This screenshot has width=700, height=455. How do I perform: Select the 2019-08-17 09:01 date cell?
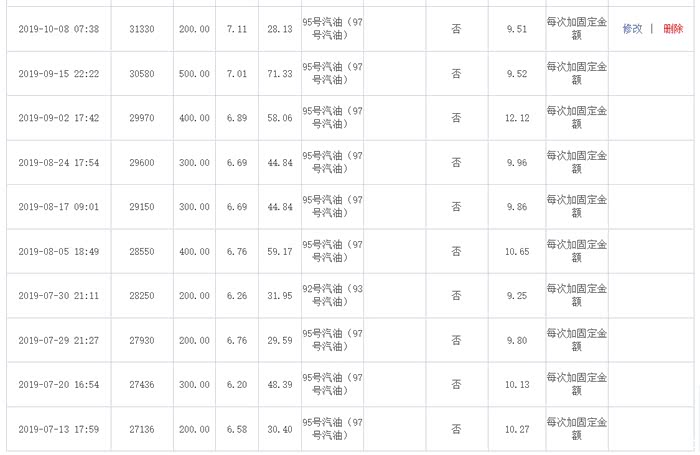pos(58,207)
